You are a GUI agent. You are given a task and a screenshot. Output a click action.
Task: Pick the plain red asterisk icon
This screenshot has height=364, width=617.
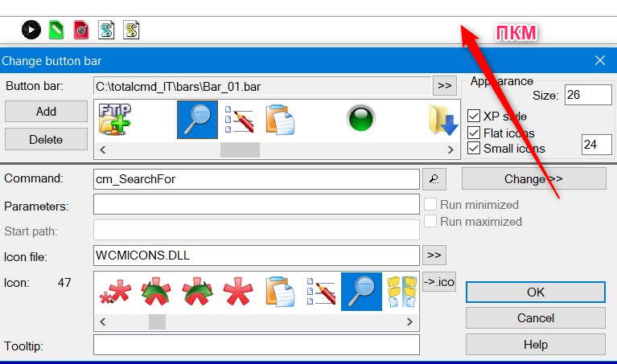tap(237, 291)
